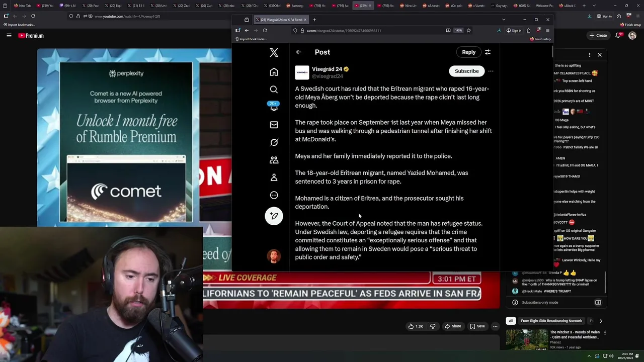Click Import bookmarks in front window
This screenshot has height=362, width=644.
pyautogui.click(x=251, y=39)
